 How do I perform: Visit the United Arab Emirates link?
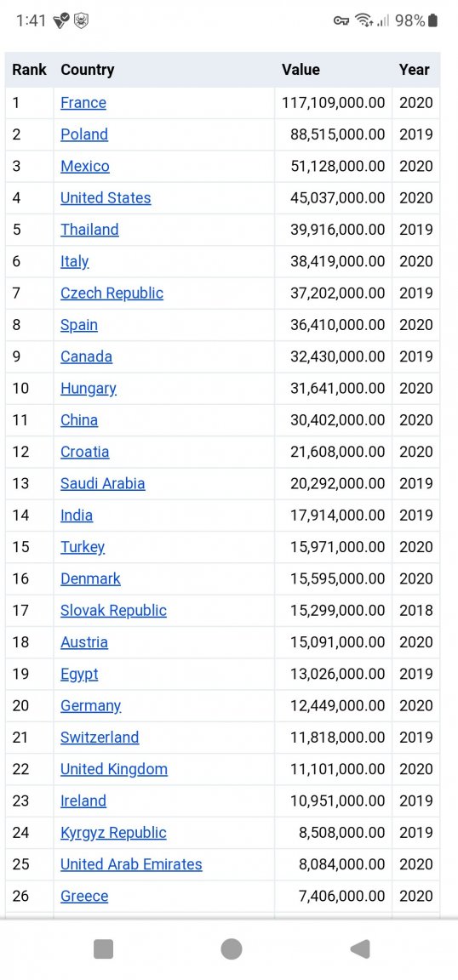pos(131,864)
